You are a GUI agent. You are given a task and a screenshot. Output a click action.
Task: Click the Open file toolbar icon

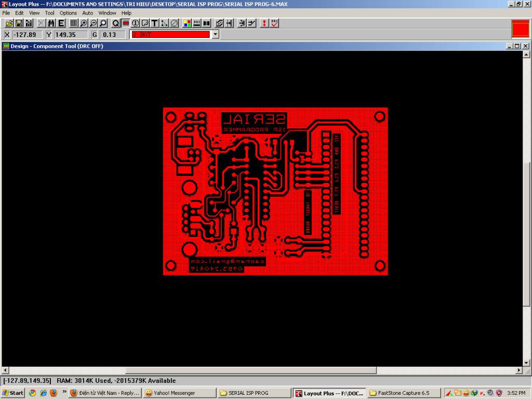(x=9, y=23)
